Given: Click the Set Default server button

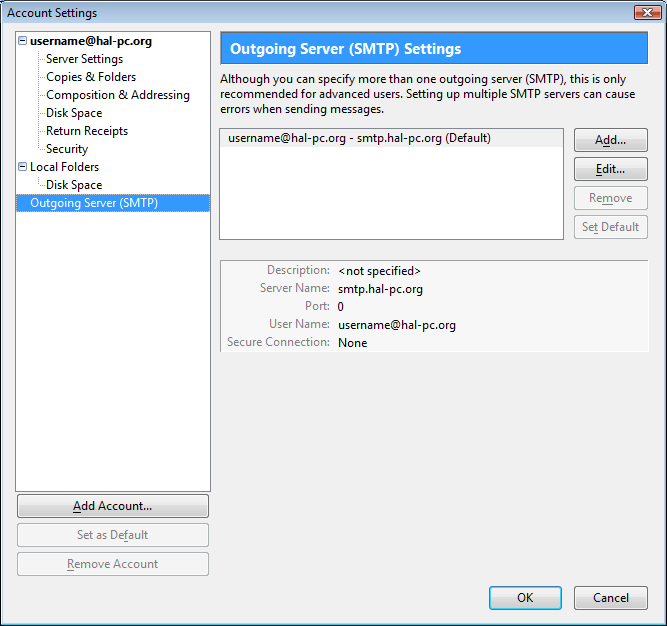Looking at the screenshot, I should point(610,227).
